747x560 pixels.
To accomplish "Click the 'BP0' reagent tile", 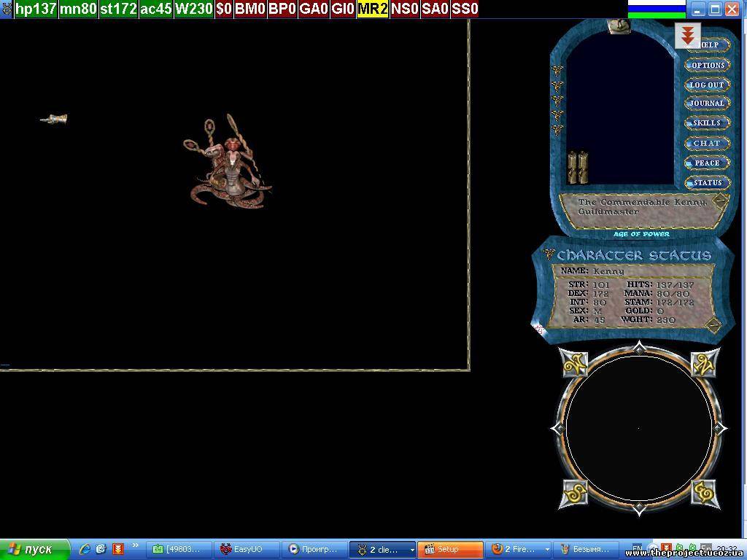I will click(x=282, y=9).
